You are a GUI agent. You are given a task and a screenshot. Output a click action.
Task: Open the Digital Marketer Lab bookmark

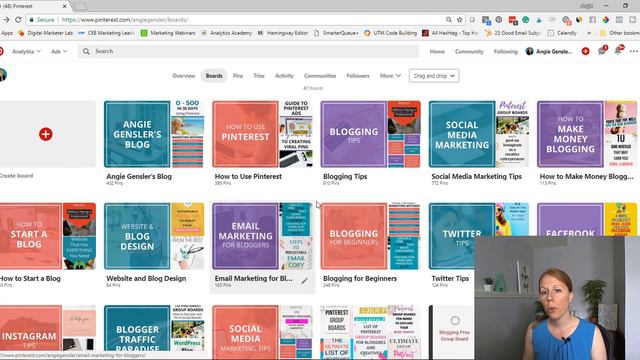(x=45, y=33)
